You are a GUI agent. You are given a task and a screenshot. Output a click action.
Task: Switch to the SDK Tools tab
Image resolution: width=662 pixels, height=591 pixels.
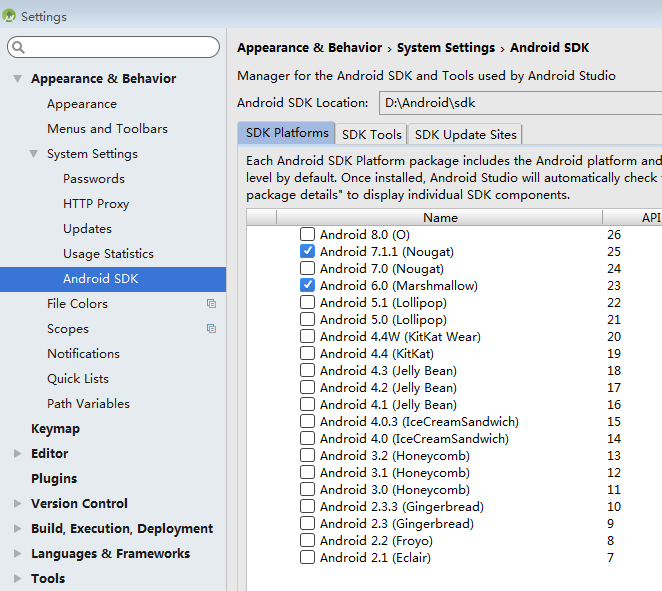372,135
